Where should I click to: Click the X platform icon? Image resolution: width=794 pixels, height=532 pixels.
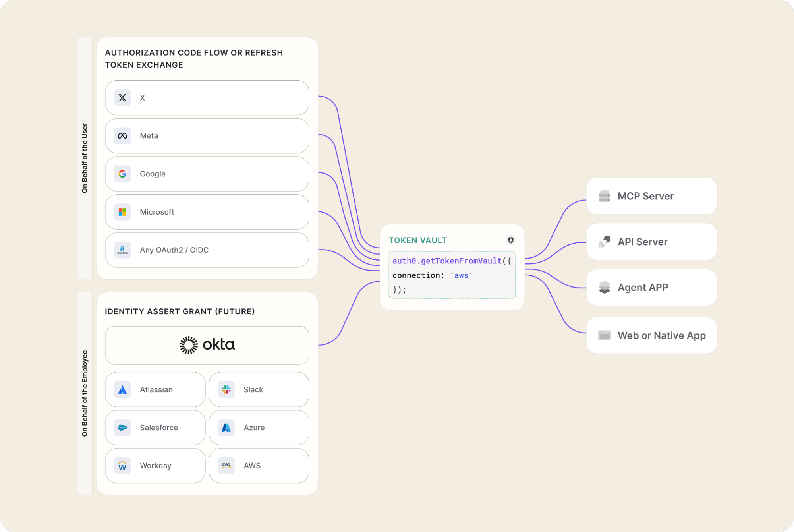click(122, 98)
